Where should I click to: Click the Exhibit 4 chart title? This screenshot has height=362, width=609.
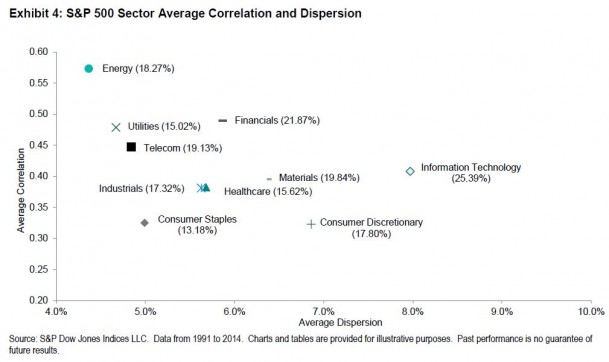tap(185, 13)
